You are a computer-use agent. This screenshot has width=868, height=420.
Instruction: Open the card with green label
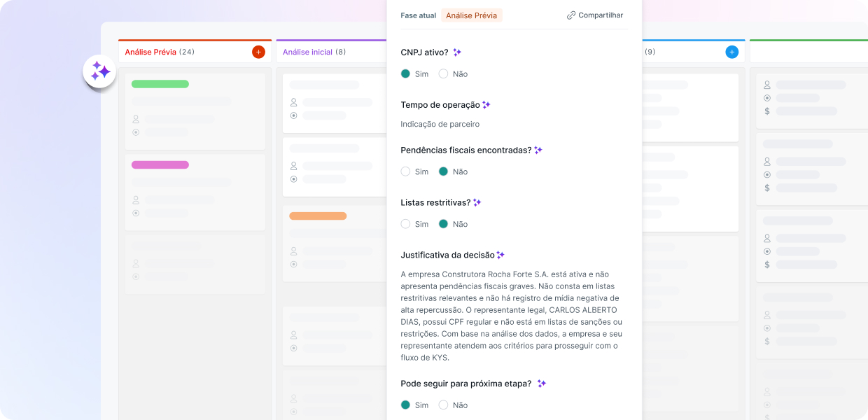195,111
